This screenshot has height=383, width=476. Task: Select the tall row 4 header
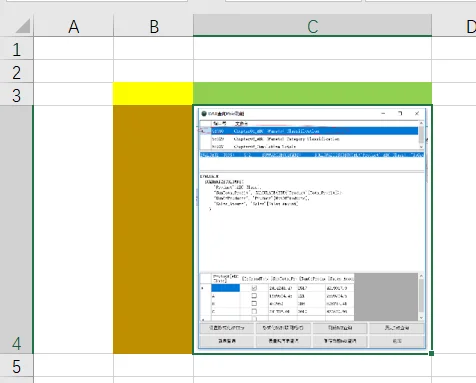pos(16,229)
